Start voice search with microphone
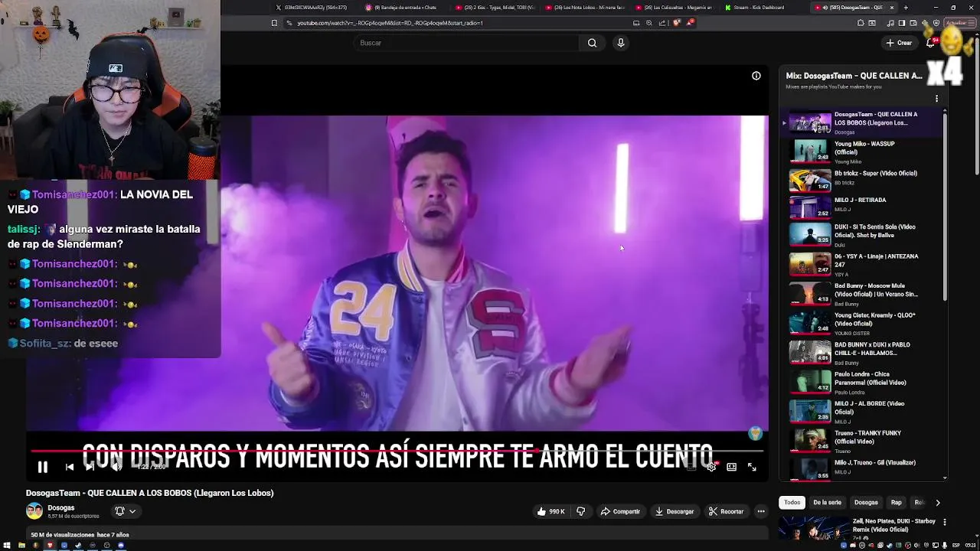The height and width of the screenshot is (551, 980). (x=621, y=43)
